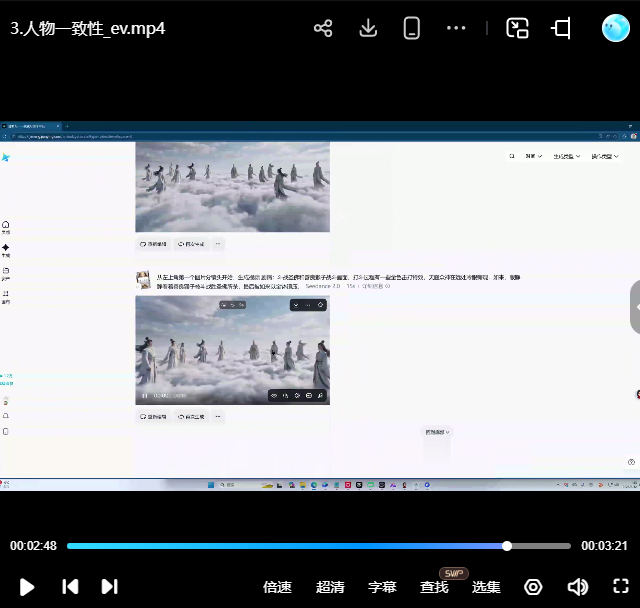This screenshot has width=640, height=608.
Task: Open the rightmost dropdown in the top-right filter bar
Action: coord(605,156)
